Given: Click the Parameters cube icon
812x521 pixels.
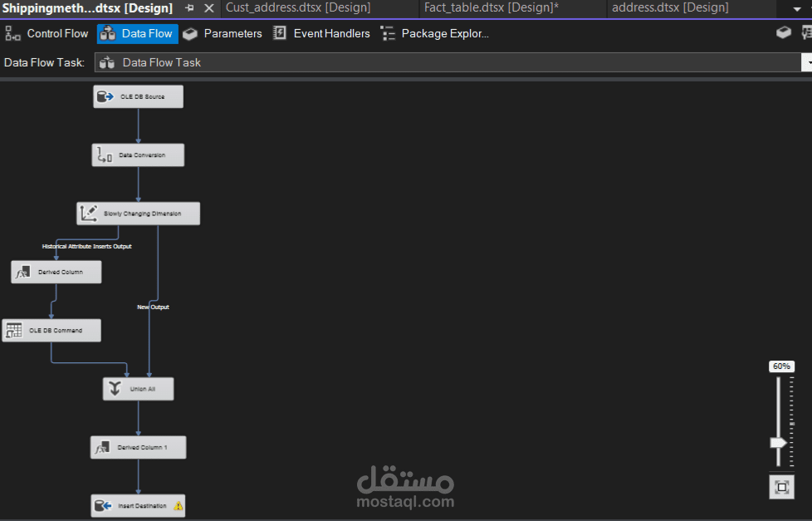Looking at the screenshot, I should (x=190, y=34).
